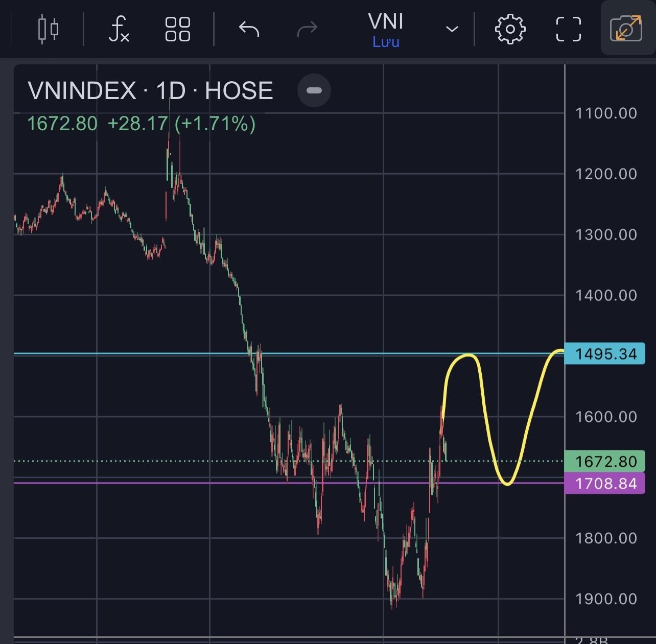Open the fx indicators menu

119,29
